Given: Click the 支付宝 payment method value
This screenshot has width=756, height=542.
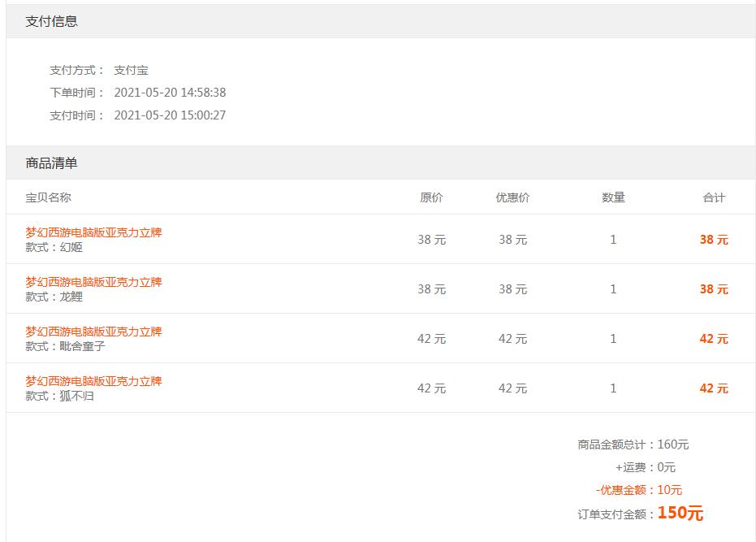Looking at the screenshot, I should pyautogui.click(x=131, y=70).
